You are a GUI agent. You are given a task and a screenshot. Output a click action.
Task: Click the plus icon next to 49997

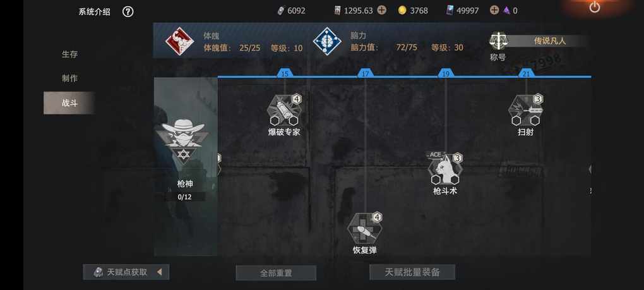(494, 10)
